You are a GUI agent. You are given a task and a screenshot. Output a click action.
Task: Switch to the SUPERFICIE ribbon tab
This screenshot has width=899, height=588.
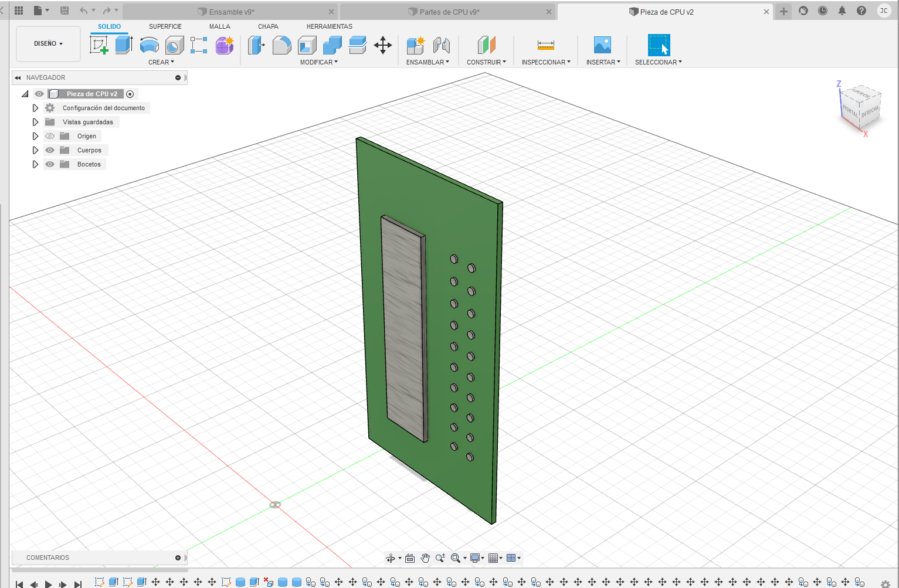pyautogui.click(x=165, y=26)
